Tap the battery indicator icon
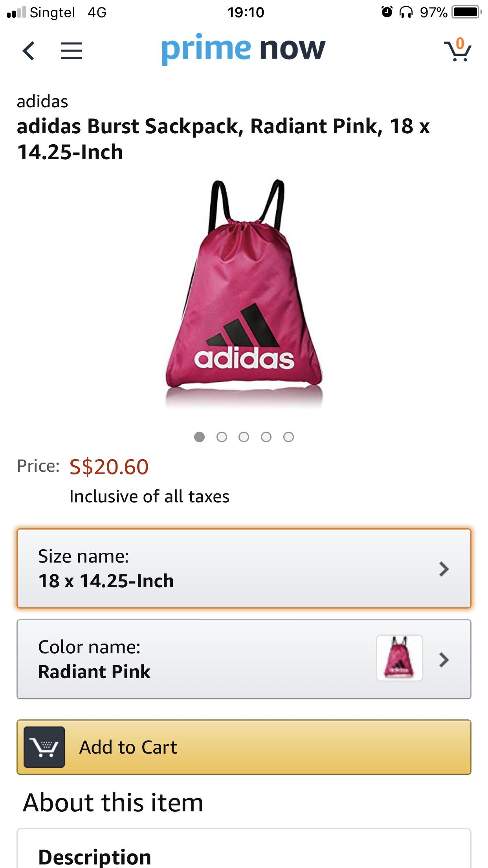Screen dimensions: 488x868 click(466, 12)
